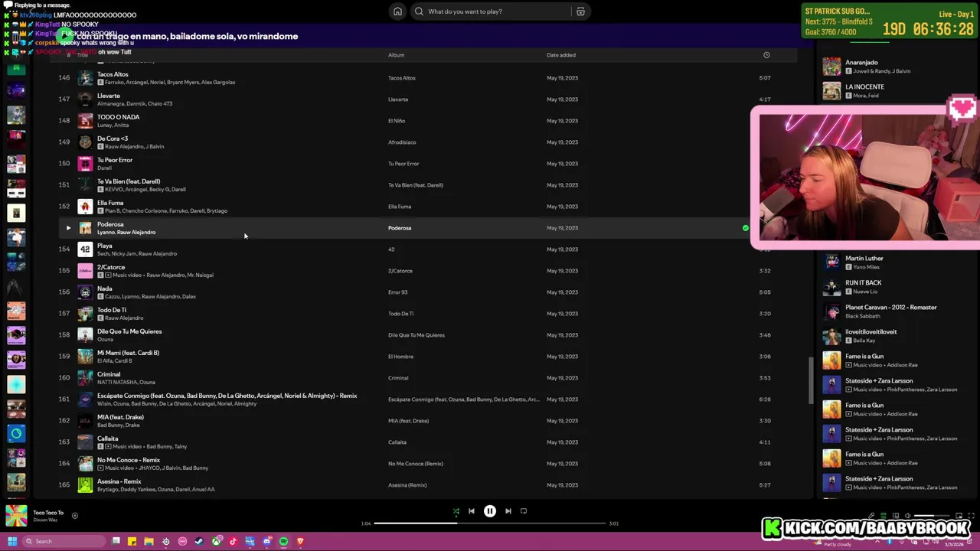This screenshot has width=980, height=551.
Task: Click the Callaíta music video badge
Action: 108,446
